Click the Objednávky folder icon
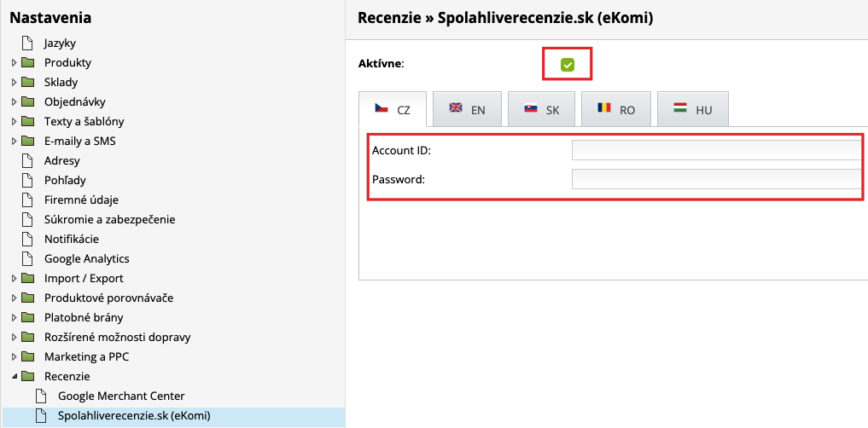The height and width of the screenshot is (428, 868). pos(27,101)
